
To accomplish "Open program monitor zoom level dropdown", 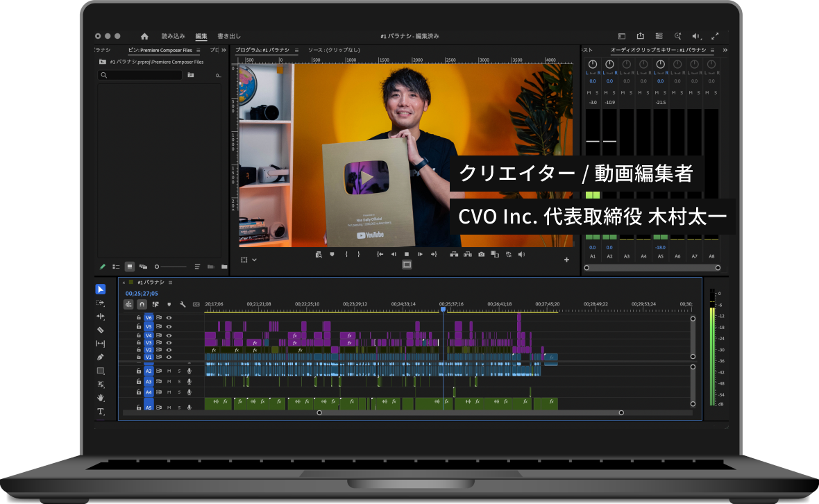I will click(x=254, y=260).
